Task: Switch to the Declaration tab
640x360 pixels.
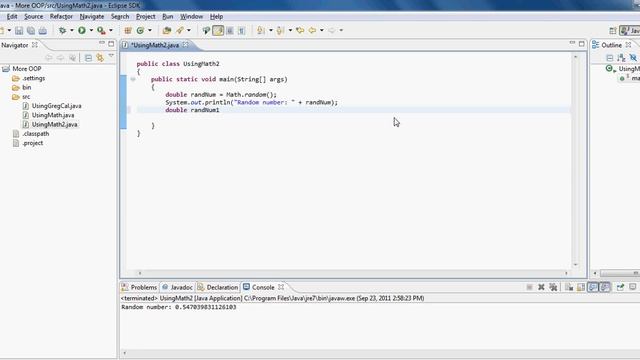Action: 218,287
